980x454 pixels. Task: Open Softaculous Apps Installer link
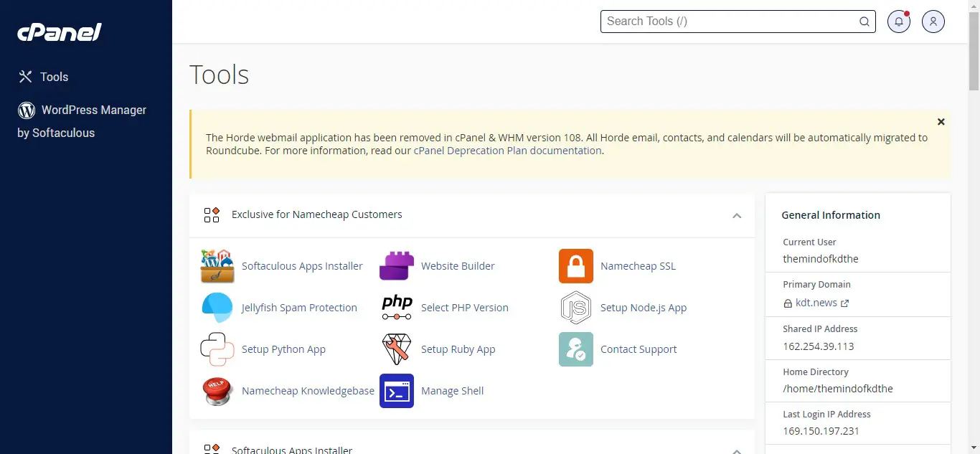coord(302,266)
